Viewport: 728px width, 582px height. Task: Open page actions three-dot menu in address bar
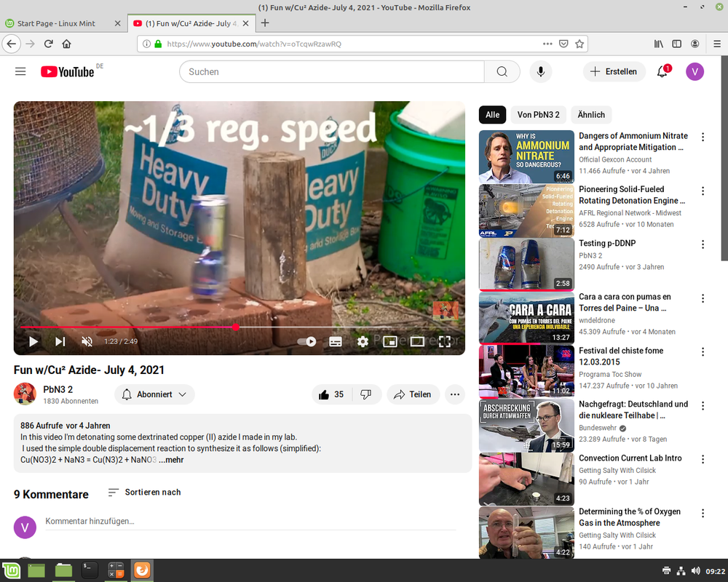(547, 44)
